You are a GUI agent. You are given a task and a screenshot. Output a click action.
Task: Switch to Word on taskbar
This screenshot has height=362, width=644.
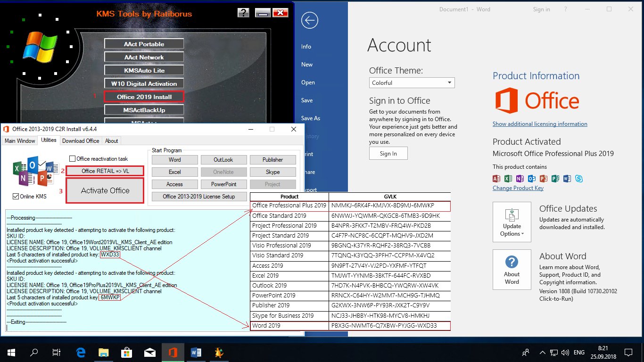196,352
